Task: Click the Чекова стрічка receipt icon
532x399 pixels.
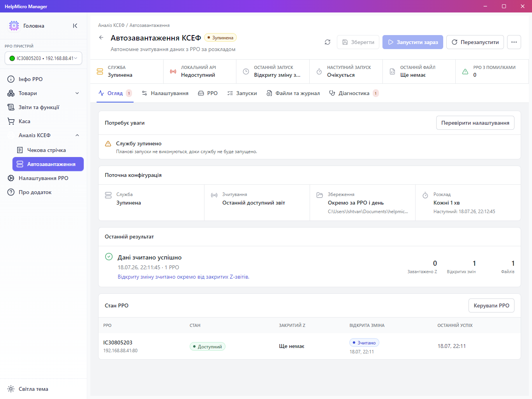Action: 20,150
